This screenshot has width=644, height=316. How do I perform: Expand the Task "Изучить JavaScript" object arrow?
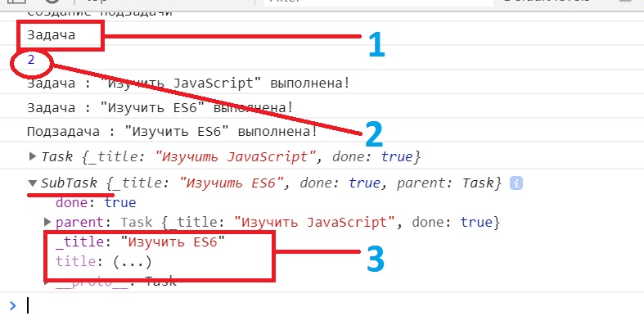coord(33,156)
